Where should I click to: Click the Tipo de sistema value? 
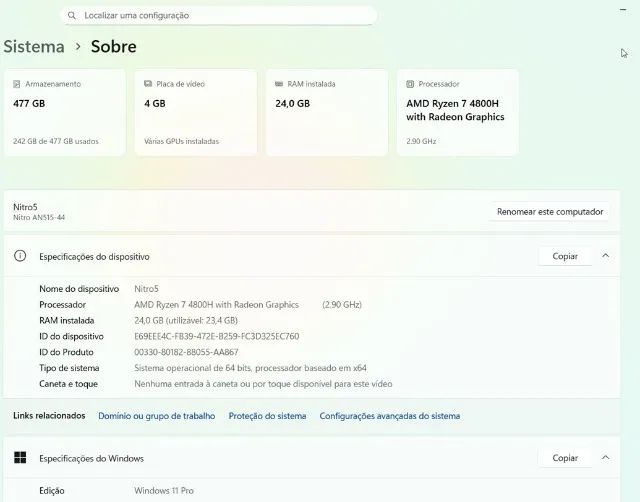click(250, 368)
